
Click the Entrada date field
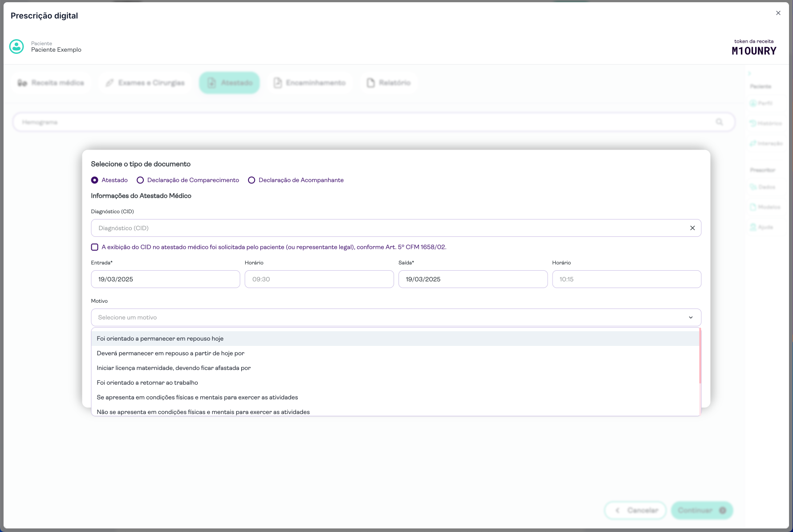click(165, 279)
